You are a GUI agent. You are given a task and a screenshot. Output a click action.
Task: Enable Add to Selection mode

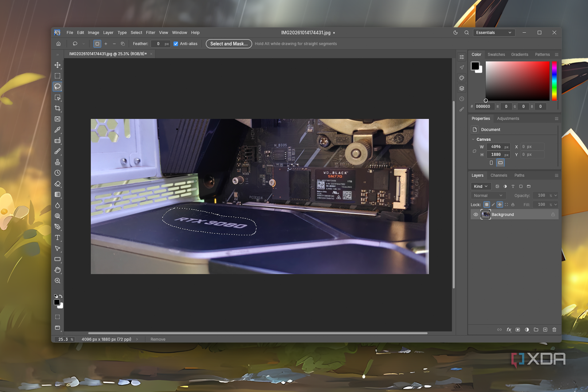106,44
